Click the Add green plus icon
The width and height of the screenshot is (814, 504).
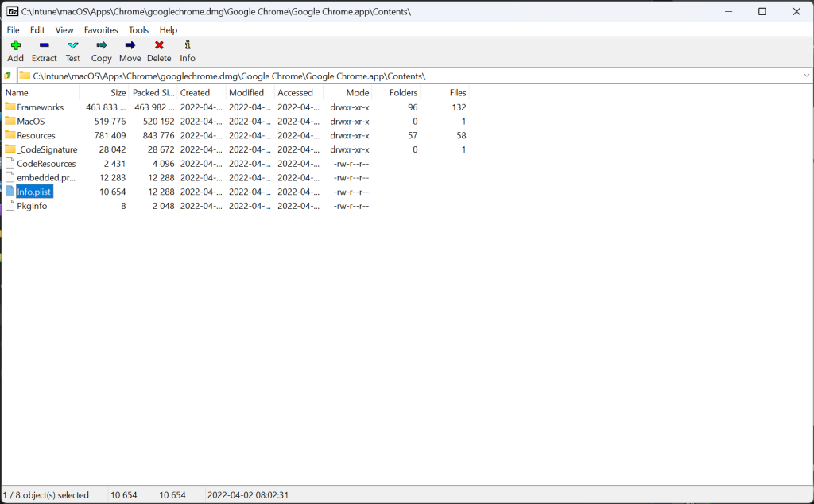16,45
